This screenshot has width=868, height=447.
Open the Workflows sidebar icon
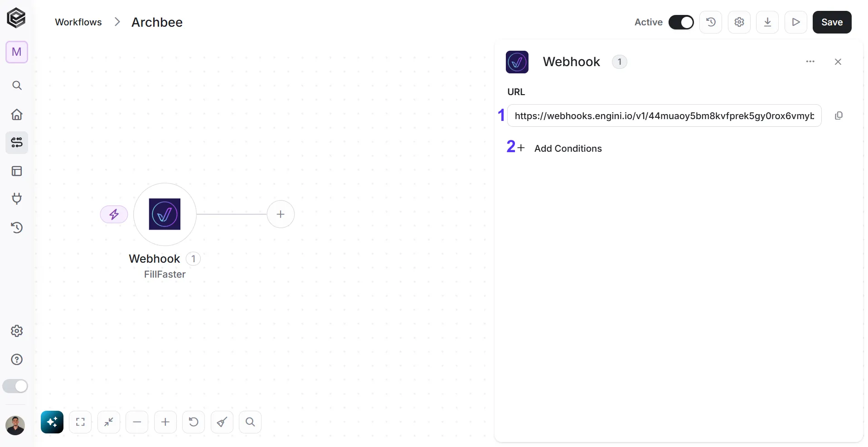(x=17, y=143)
